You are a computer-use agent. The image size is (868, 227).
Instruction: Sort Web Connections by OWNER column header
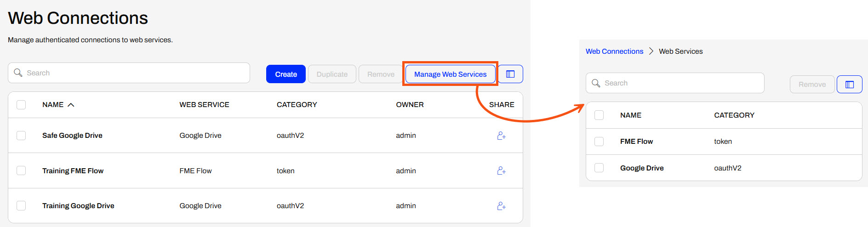pyautogui.click(x=410, y=105)
